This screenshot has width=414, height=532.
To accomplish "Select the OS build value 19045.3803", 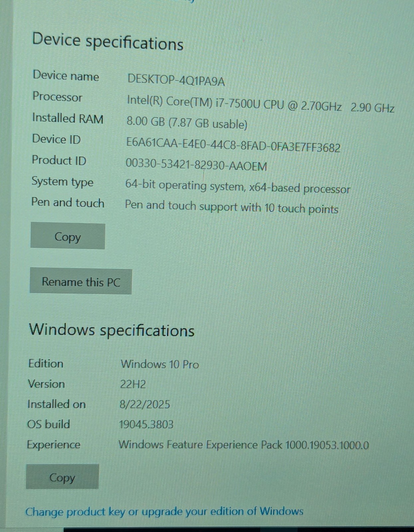I will click(146, 424).
